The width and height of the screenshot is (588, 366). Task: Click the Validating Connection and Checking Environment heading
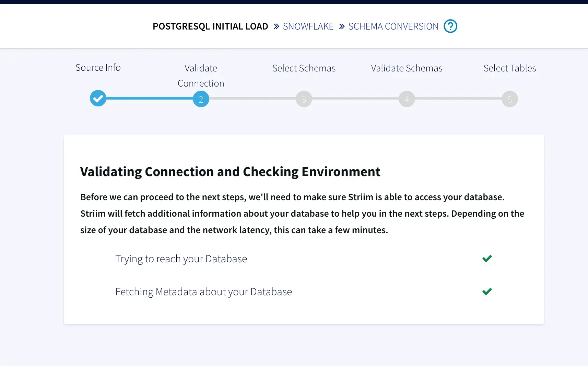tap(230, 172)
